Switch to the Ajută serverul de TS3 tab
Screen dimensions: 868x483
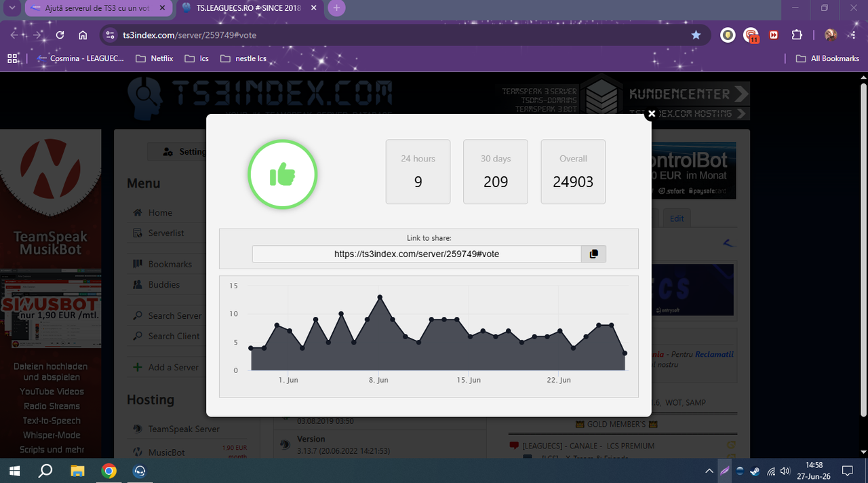(x=98, y=8)
